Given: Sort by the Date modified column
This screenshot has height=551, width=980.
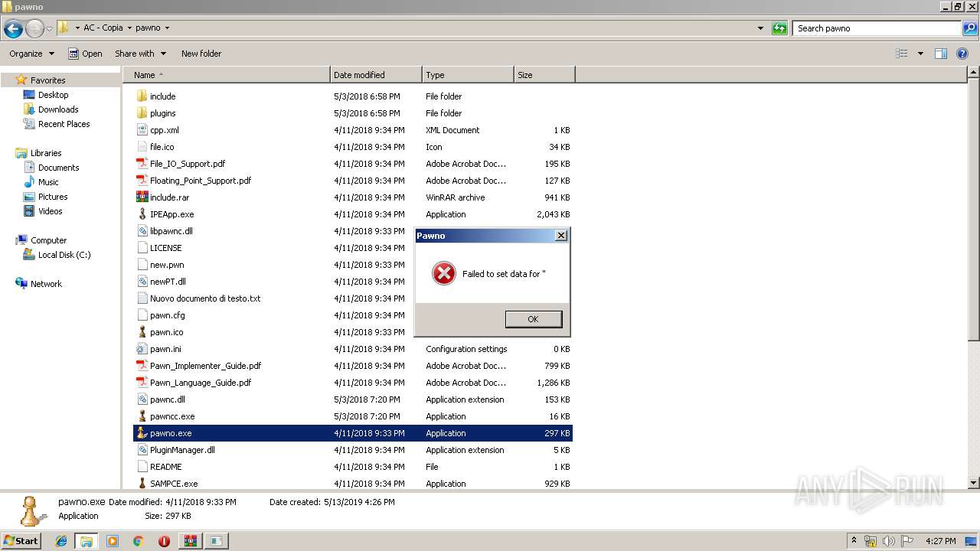Looking at the screenshot, I should point(376,75).
